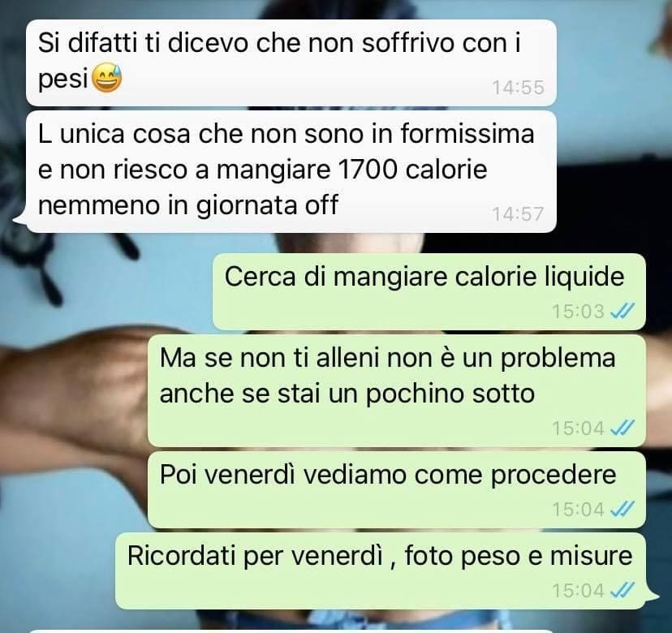Screen dimensions: 672x633
Task: Select message 'Poi venerdì vediamo come procedere'
Action: pos(396,490)
